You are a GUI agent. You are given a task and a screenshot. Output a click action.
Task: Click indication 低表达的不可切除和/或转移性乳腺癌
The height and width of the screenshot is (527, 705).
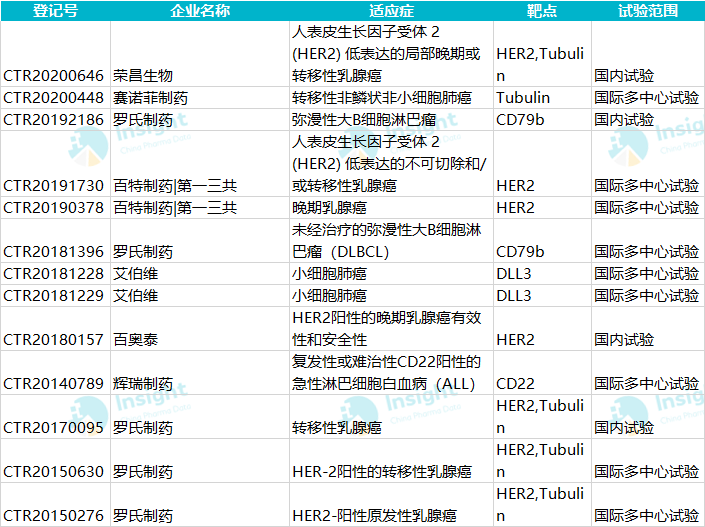pos(389,164)
